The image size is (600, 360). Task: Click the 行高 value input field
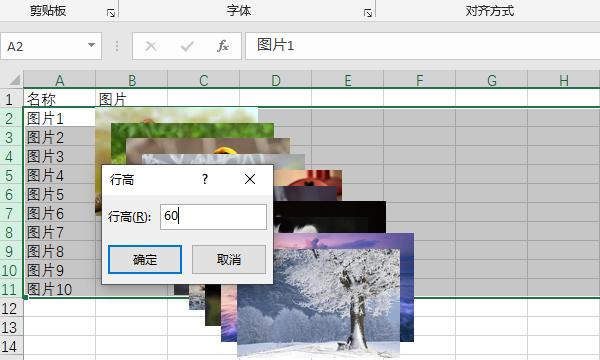point(213,217)
